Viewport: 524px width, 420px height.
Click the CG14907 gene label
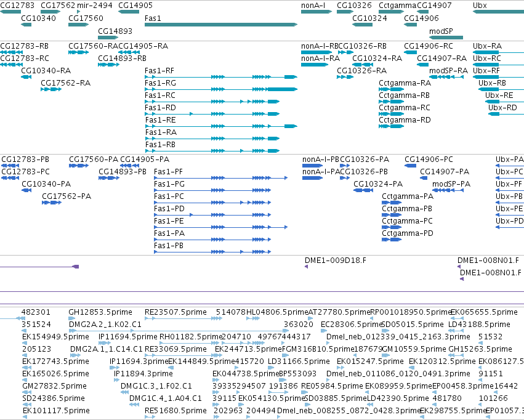(434, 6)
